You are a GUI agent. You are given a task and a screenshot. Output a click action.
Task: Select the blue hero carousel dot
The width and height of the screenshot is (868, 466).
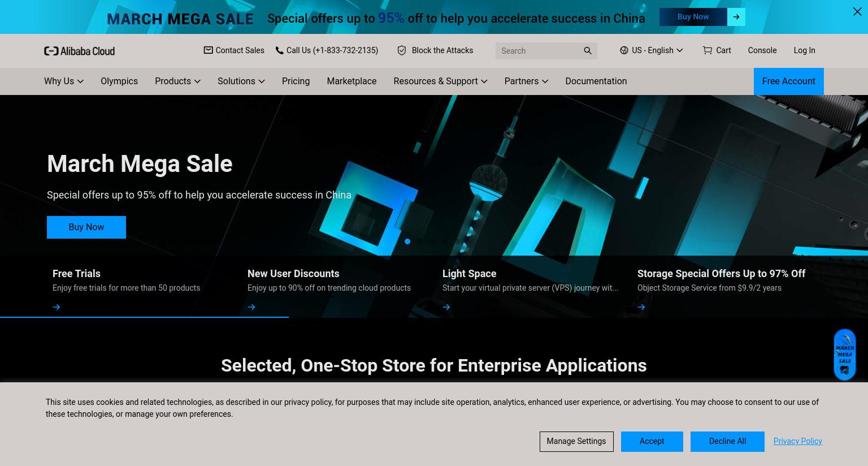[407, 241]
